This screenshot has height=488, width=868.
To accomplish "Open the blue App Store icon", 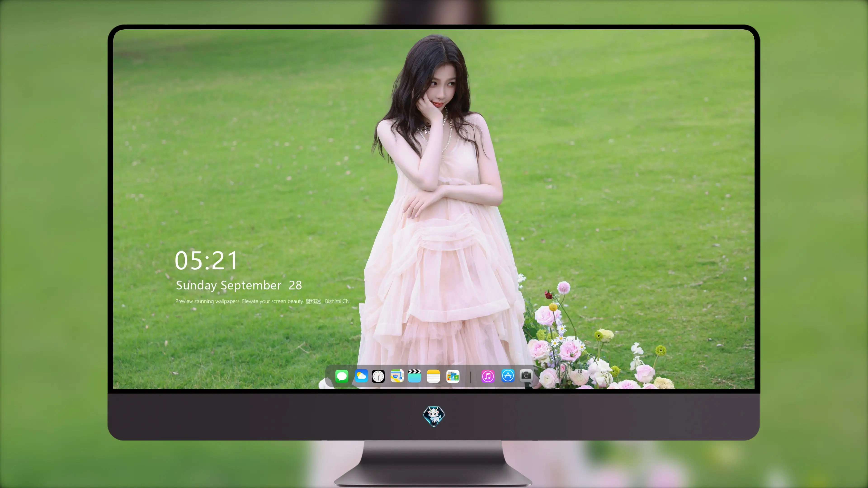I will 508,375.
